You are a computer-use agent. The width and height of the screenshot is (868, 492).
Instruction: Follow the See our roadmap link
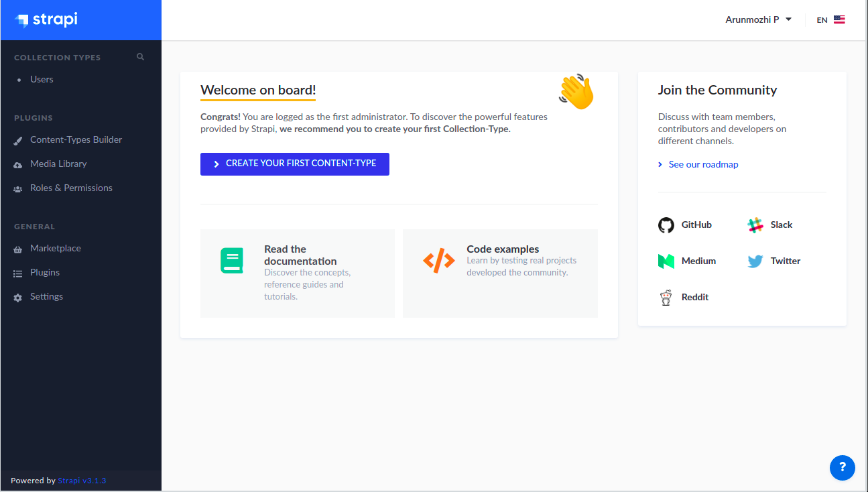click(x=698, y=164)
